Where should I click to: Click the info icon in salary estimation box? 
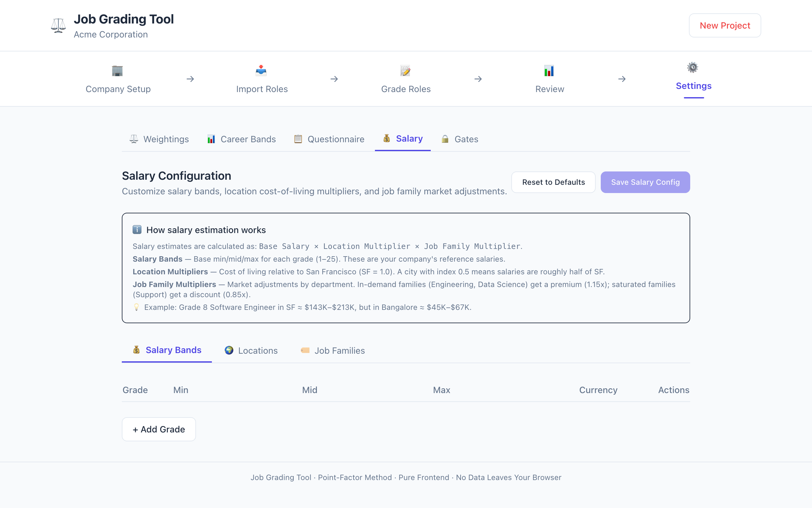pyautogui.click(x=137, y=230)
